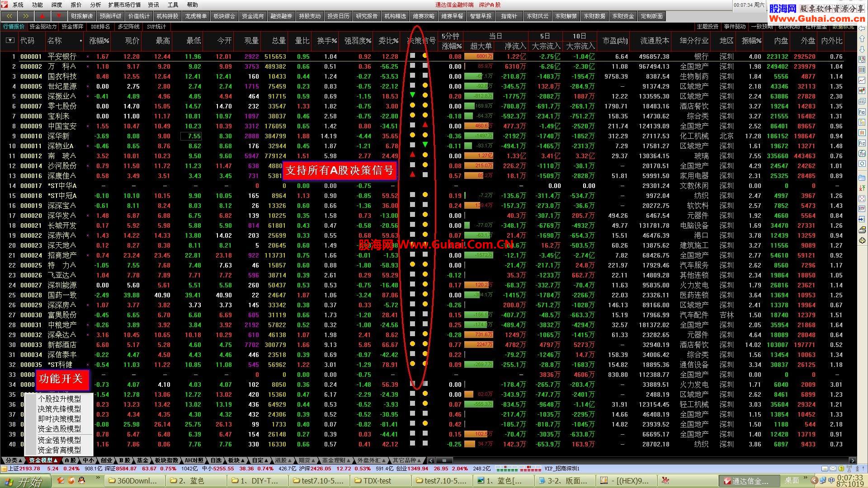Expand the 港股 bottom tab menu
This screenshot has width=868, height=488.
[284, 460]
